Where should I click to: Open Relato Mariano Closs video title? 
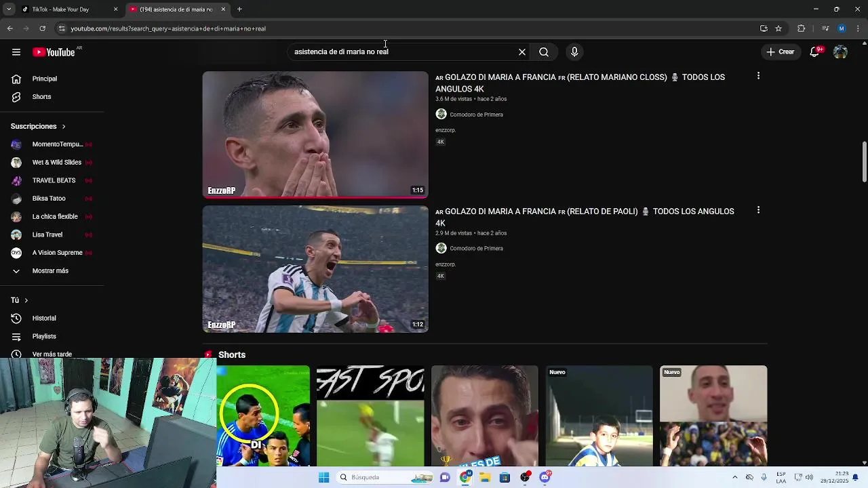[x=580, y=83]
